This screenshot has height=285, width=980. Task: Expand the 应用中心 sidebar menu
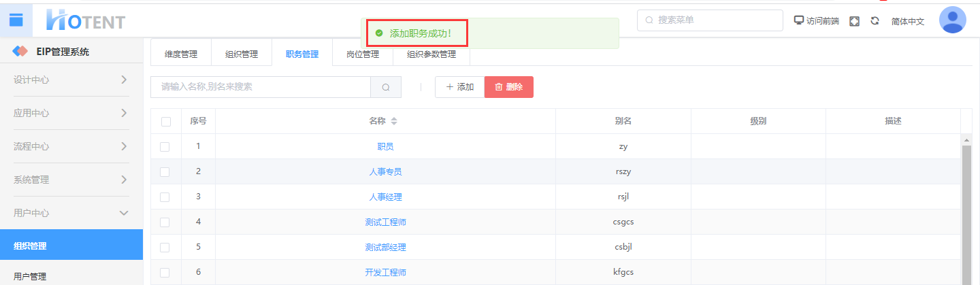coord(71,113)
